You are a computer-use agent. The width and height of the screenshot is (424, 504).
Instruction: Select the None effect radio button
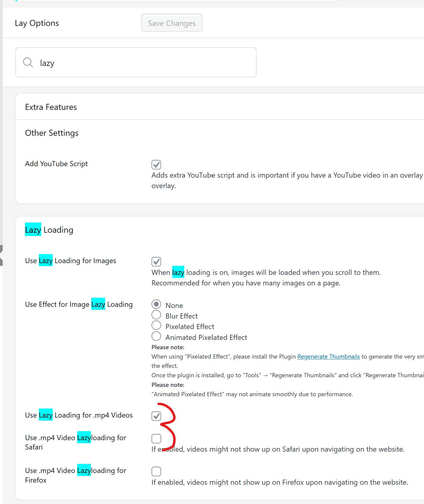pyautogui.click(x=156, y=304)
